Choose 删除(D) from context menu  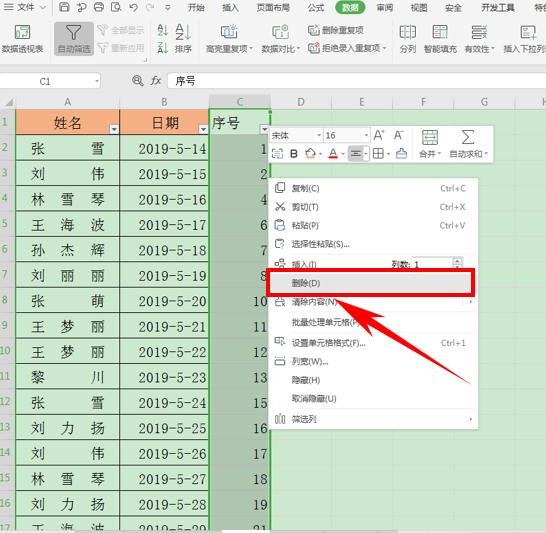[370, 283]
